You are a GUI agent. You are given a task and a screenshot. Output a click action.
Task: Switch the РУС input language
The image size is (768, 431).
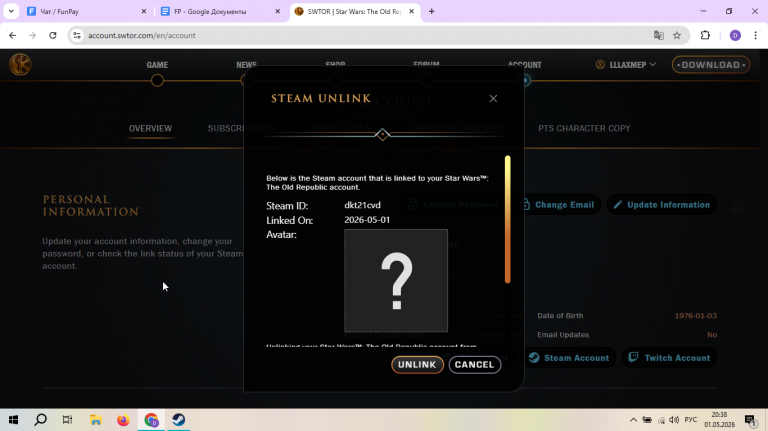(691, 420)
